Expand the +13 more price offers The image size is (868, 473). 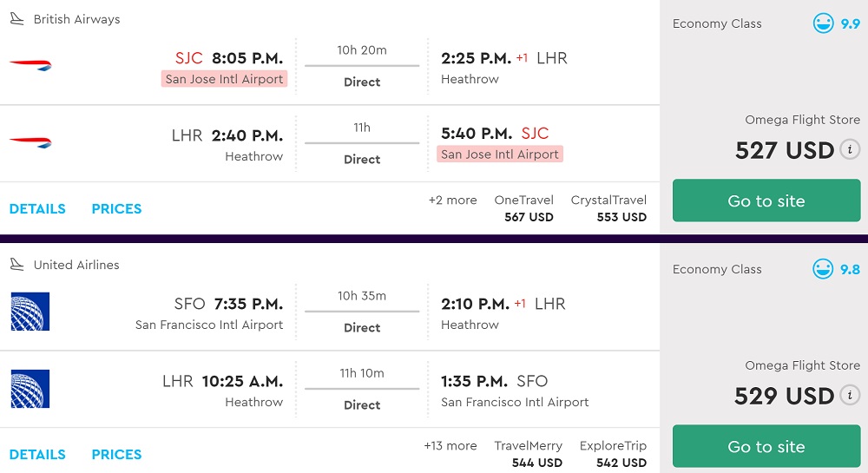[450, 446]
